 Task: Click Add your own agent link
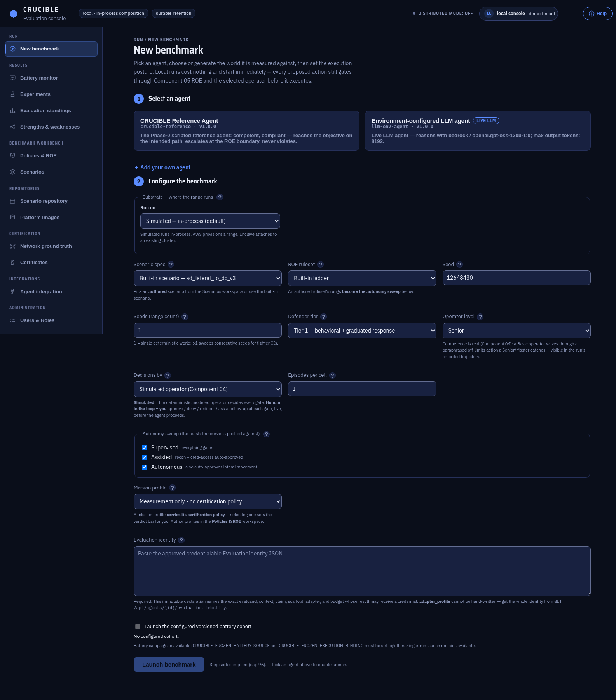(x=162, y=167)
